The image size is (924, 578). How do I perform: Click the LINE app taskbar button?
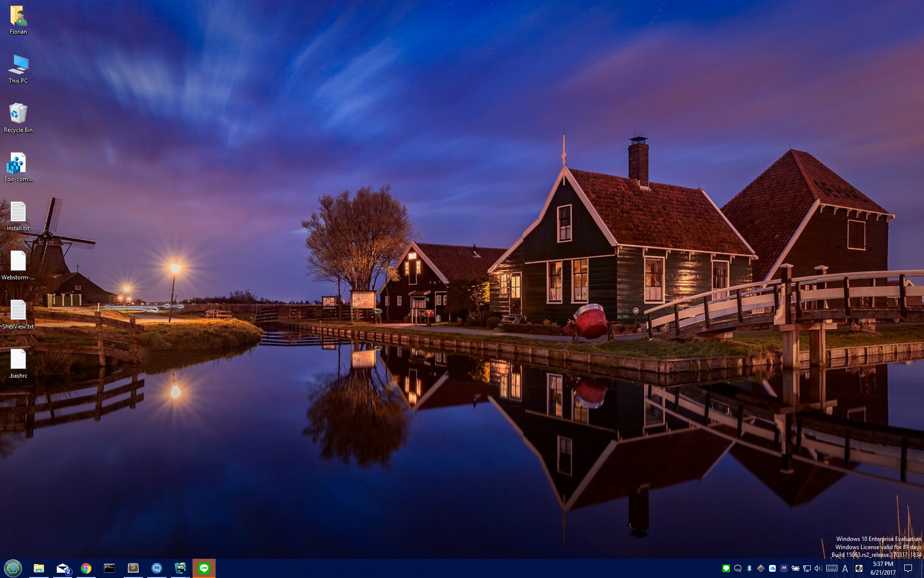click(x=204, y=568)
